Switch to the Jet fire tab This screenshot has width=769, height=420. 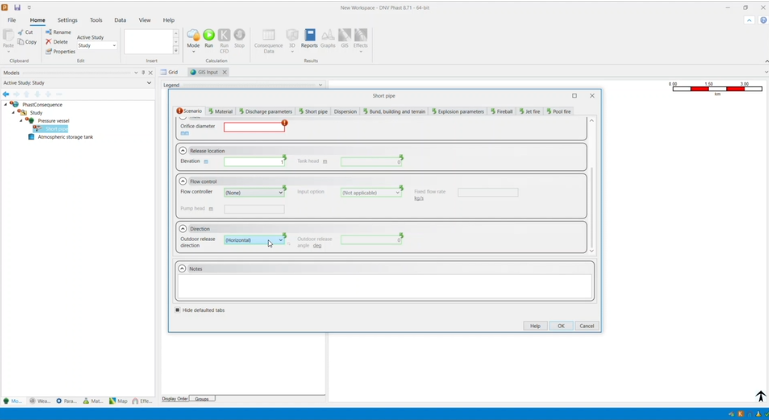[530, 111]
